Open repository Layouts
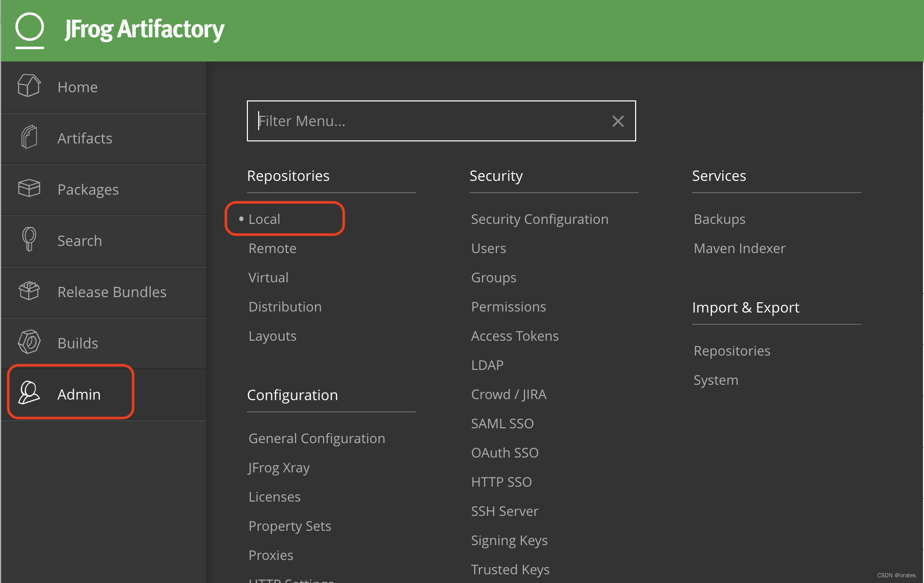This screenshot has width=924, height=583. [272, 336]
